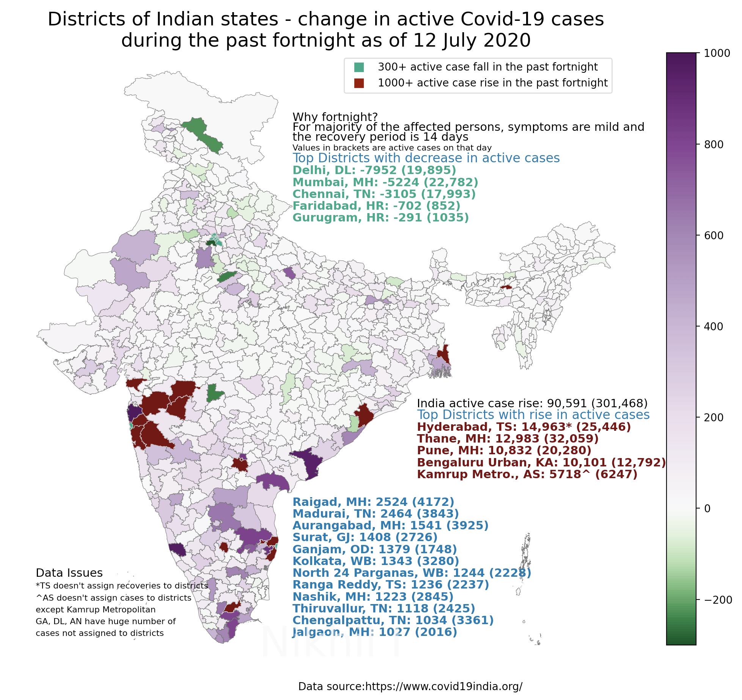
Task: Click the vertical purple-green color bar
Action: coord(681,349)
